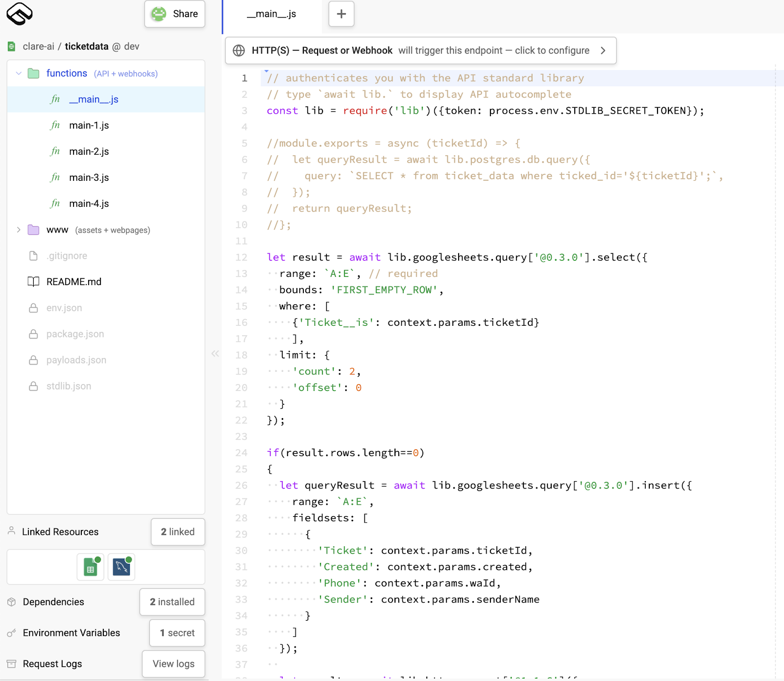Viewport: 784px width, 681px height.
Task: Switch to the __main__.js editor tab
Action: 271,14
